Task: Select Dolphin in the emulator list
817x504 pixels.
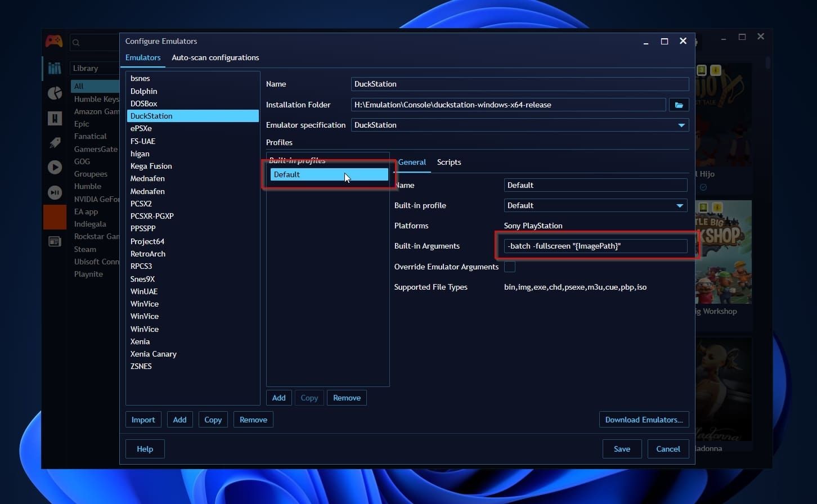Action: pos(193,91)
